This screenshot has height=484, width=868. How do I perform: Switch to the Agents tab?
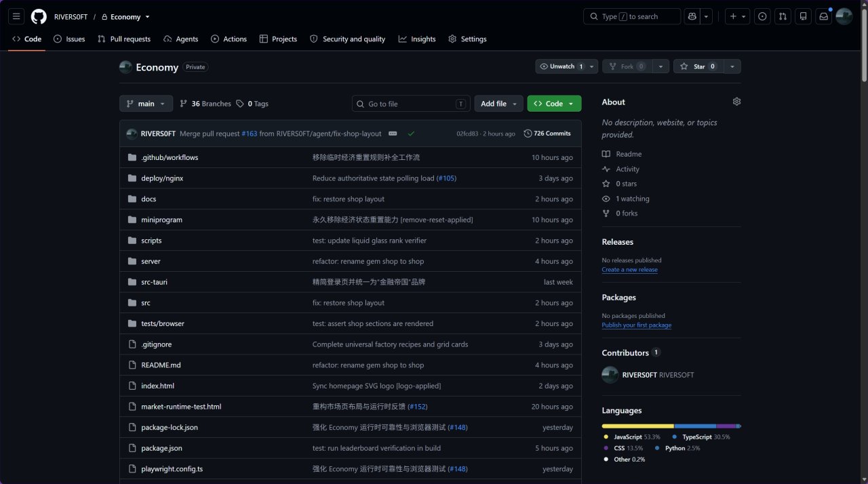click(x=180, y=39)
